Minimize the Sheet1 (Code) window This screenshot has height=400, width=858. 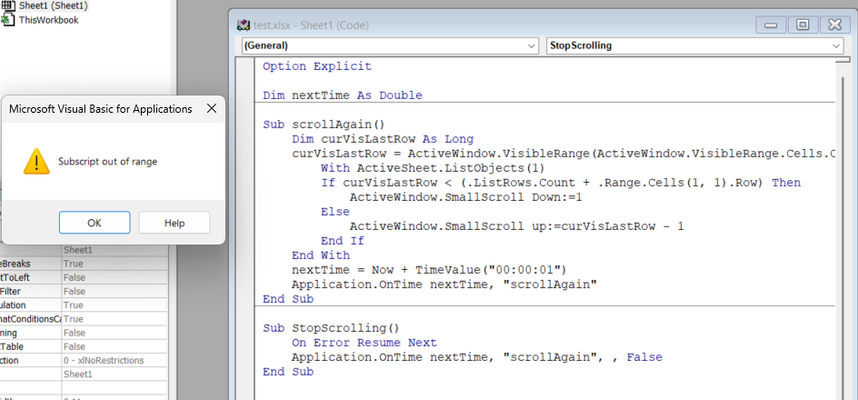[x=771, y=25]
